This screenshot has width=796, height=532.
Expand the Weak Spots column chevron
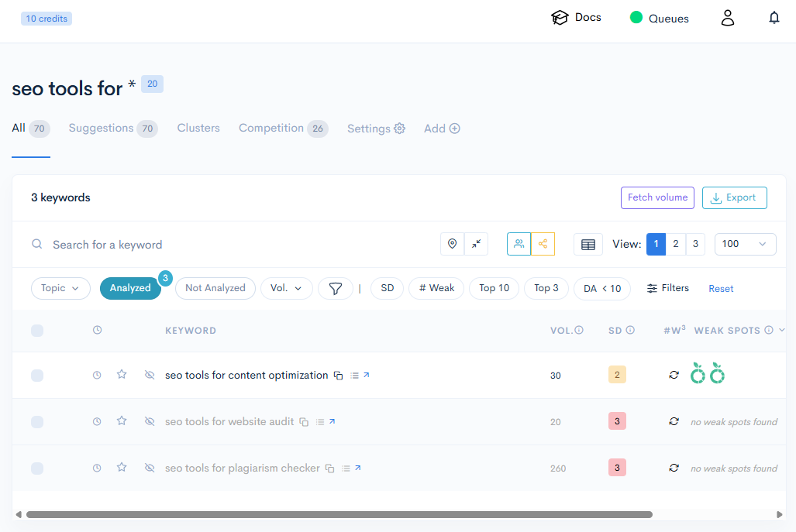click(x=782, y=330)
